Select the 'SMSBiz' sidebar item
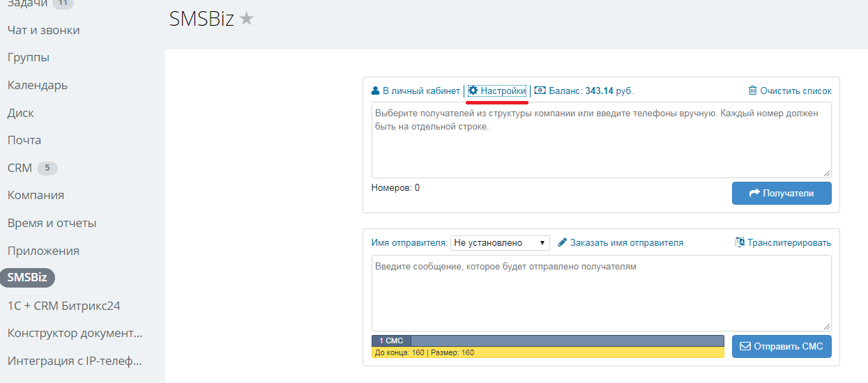The width and height of the screenshot is (868, 383). (27, 277)
